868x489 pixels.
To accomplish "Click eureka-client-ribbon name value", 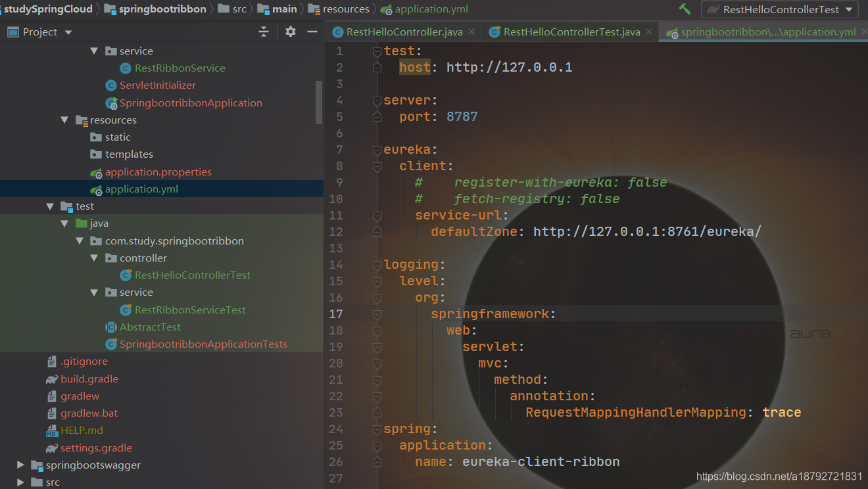I will point(541,461).
